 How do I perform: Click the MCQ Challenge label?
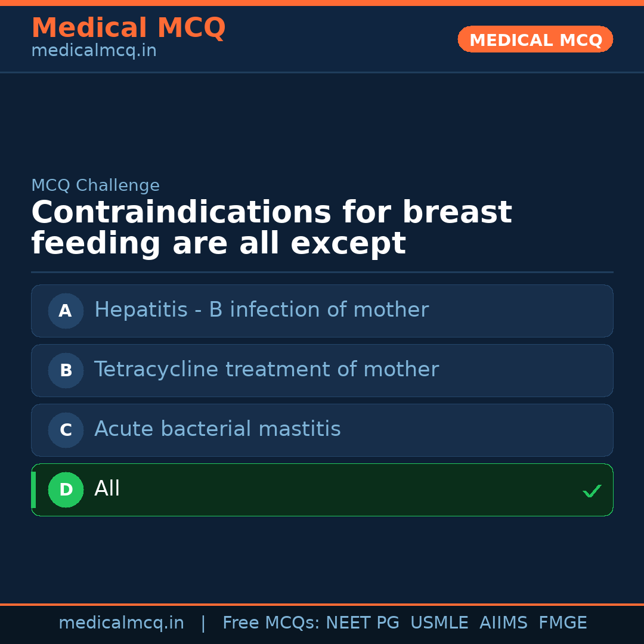pyautogui.click(x=95, y=185)
